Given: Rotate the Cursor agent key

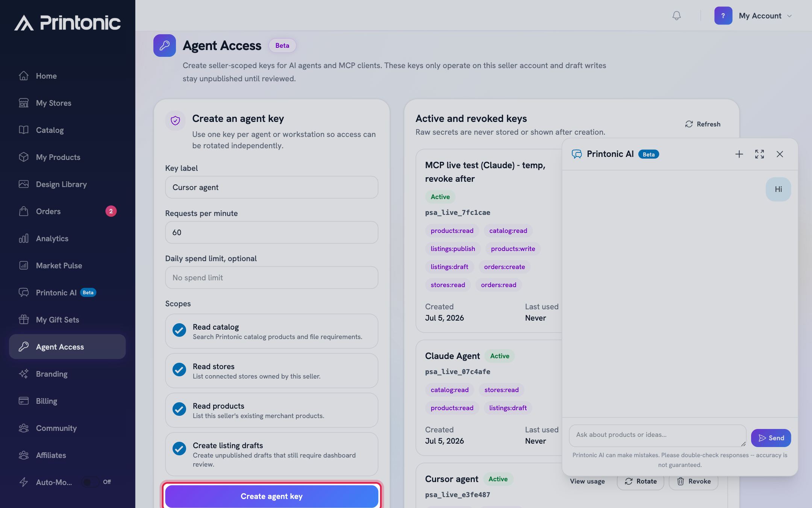Looking at the screenshot, I should coord(641,481).
